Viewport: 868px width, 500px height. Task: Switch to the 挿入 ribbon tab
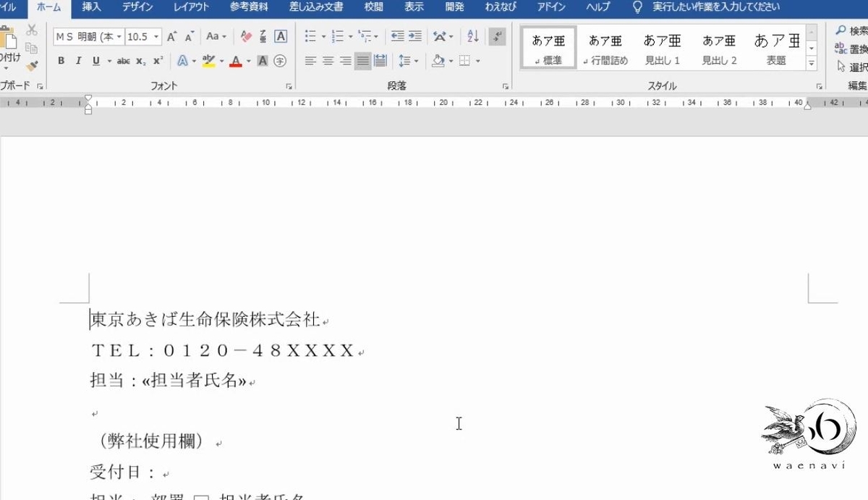(90, 7)
